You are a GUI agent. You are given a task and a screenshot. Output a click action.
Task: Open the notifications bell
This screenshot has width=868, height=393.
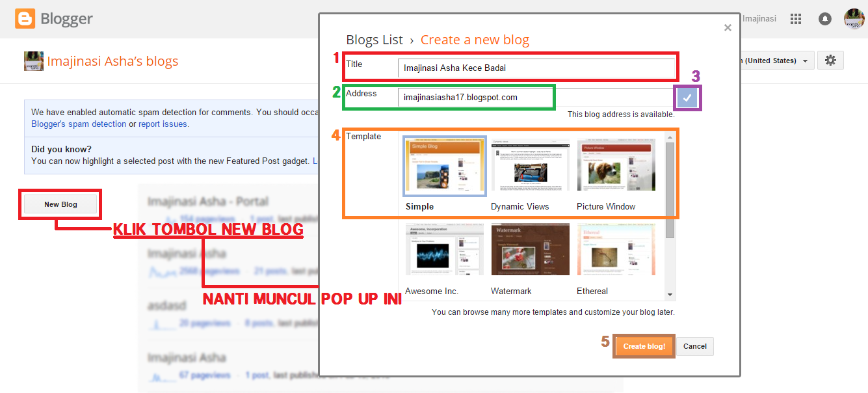824,18
